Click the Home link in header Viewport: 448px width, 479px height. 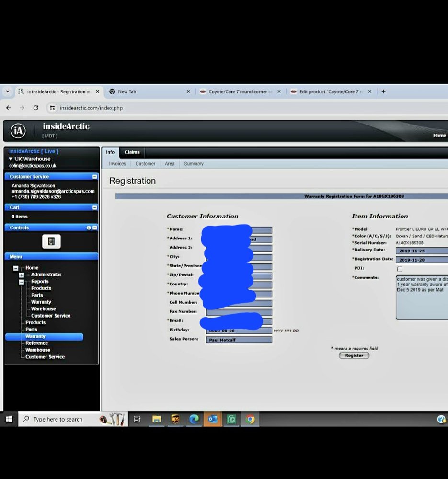pos(439,136)
